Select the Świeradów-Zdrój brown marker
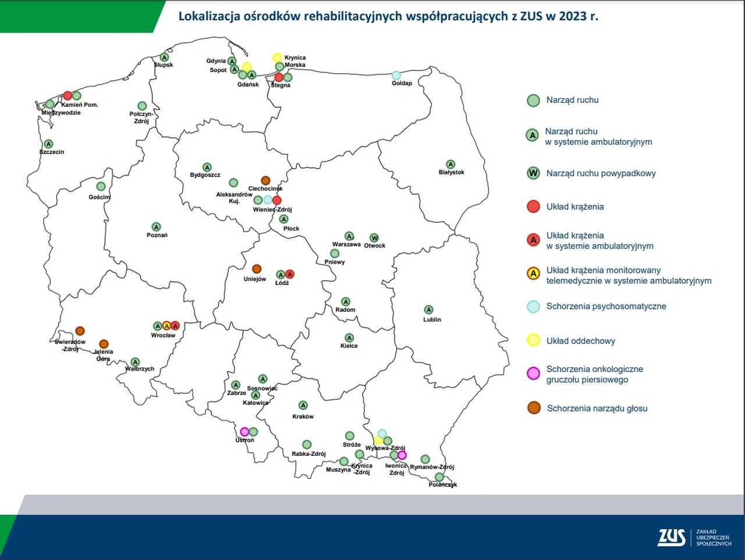 point(80,331)
